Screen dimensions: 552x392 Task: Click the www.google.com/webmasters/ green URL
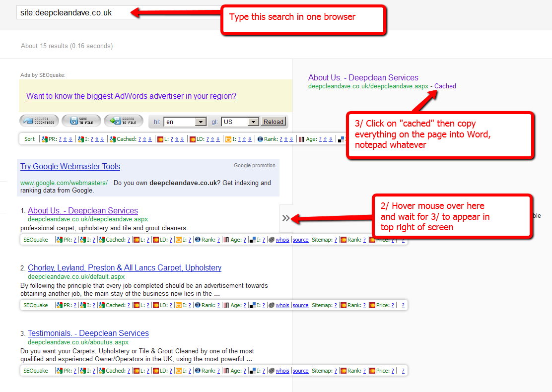click(x=64, y=183)
